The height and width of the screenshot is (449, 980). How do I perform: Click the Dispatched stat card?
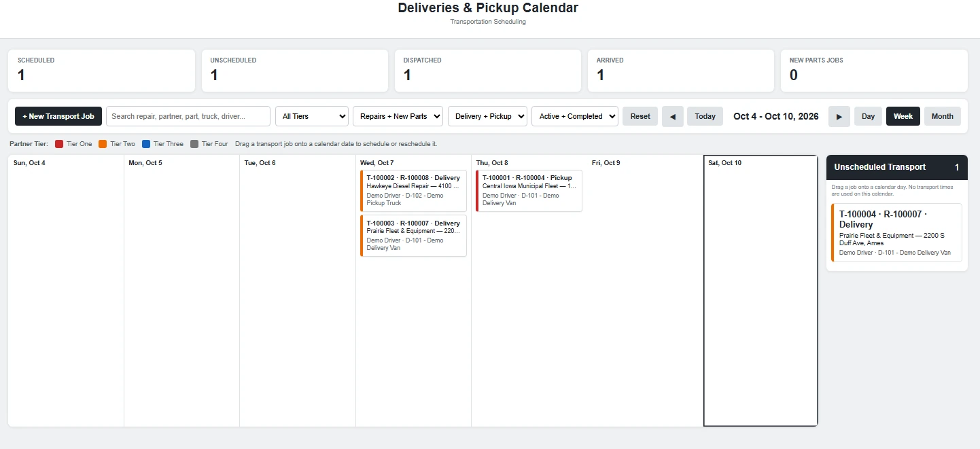click(488, 71)
